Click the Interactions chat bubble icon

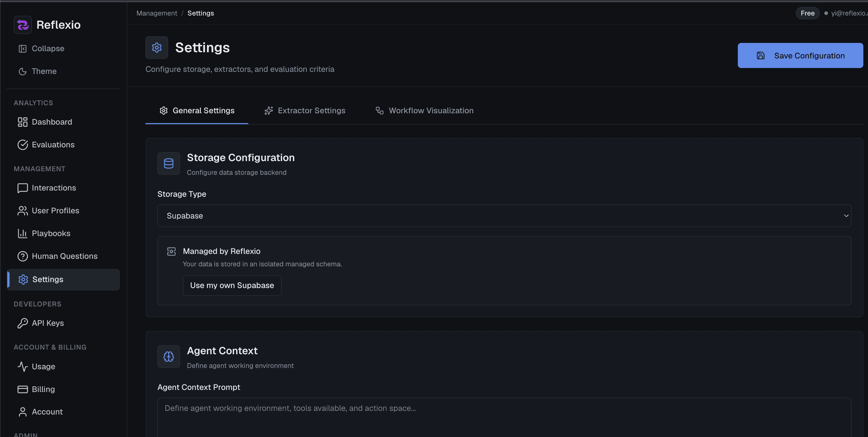pyautogui.click(x=22, y=188)
